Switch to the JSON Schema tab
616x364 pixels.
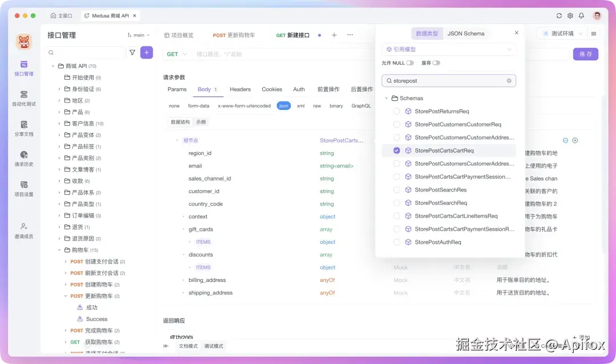click(466, 33)
